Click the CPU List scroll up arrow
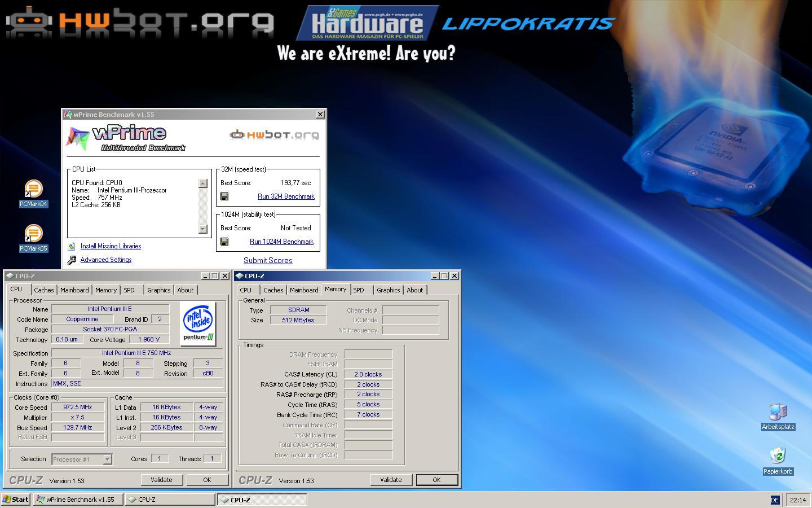Image resolution: width=812 pixels, height=508 pixels. tap(203, 183)
